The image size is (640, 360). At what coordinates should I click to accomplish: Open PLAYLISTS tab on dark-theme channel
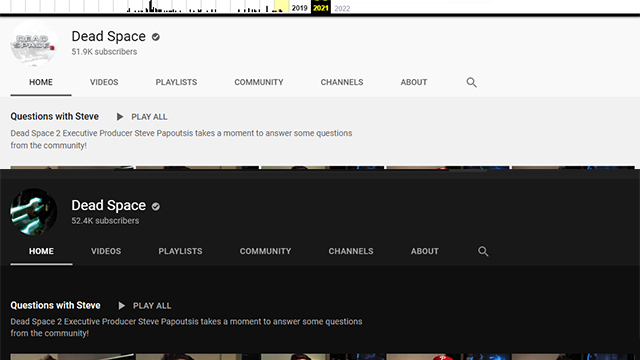click(x=180, y=251)
